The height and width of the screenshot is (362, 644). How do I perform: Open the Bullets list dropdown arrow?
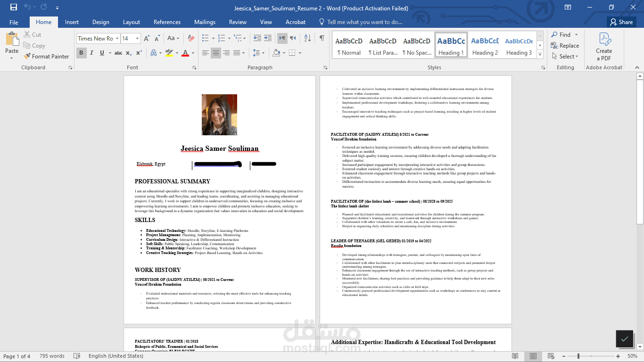pyautogui.click(x=213, y=39)
